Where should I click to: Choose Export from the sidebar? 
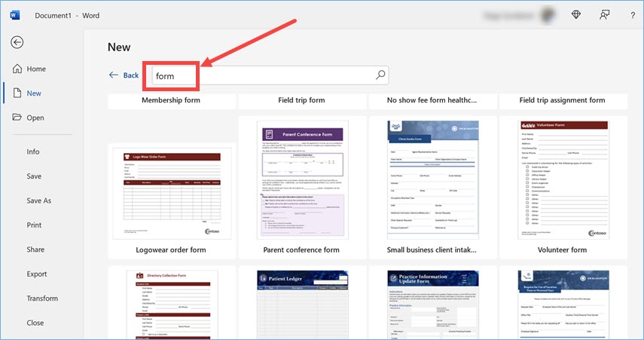tap(37, 274)
